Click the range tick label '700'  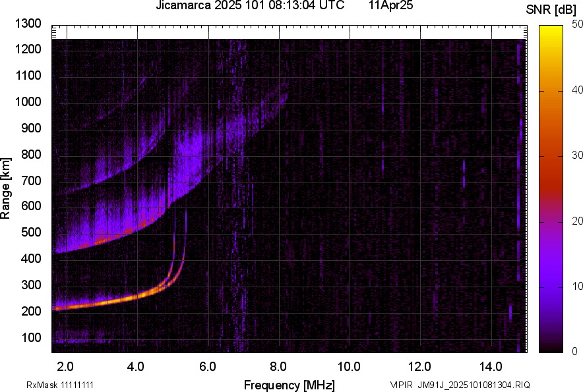[x=31, y=181]
